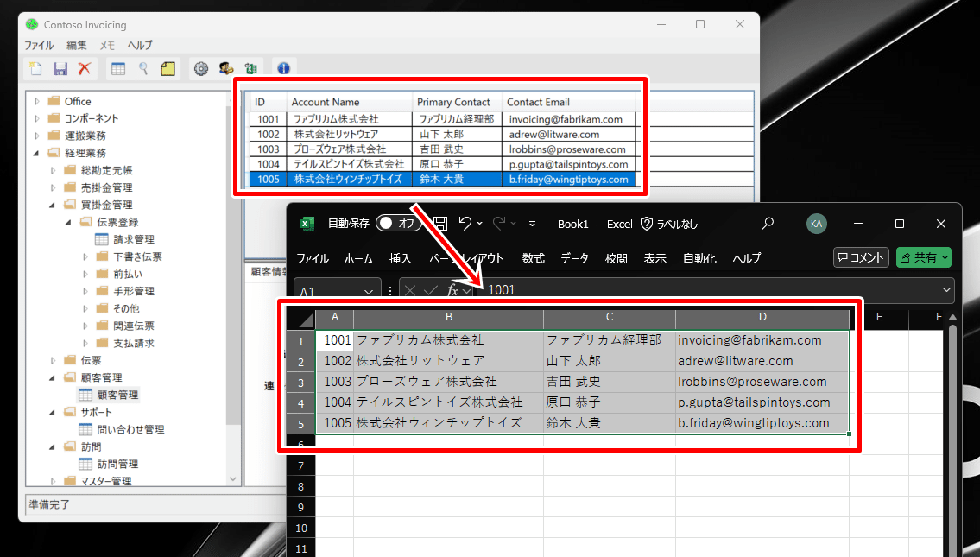This screenshot has height=557, width=980.
Task: Open the 編集 menu in Contoso Invoicing
Action: pyautogui.click(x=76, y=45)
